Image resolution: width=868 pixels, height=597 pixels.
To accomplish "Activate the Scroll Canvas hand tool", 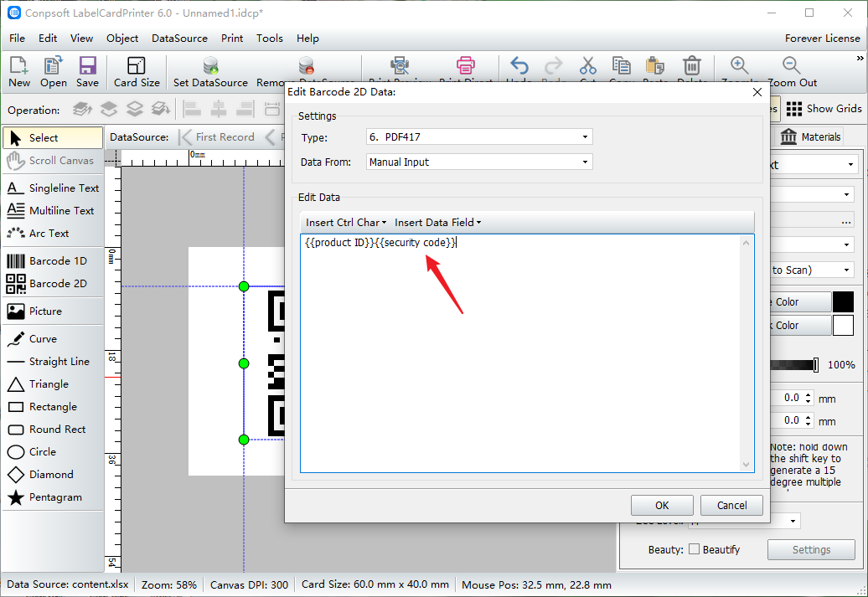I will (x=53, y=161).
